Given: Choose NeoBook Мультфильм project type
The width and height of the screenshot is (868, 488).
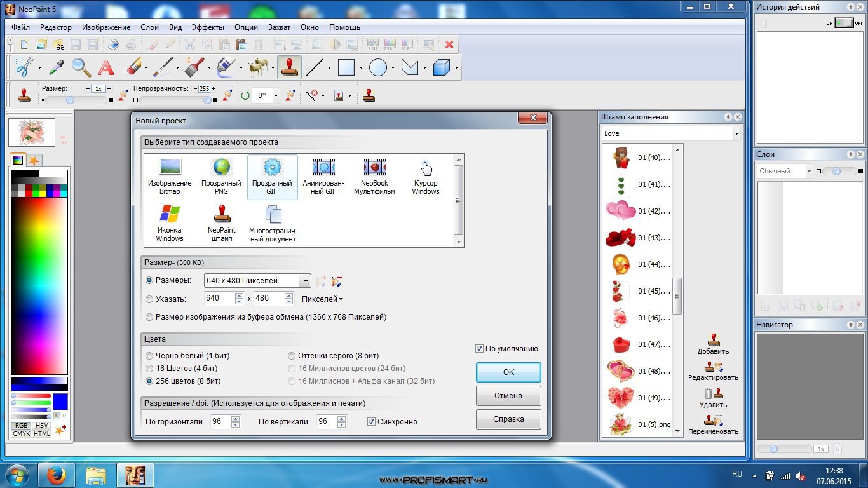Looking at the screenshot, I should tap(374, 177).
